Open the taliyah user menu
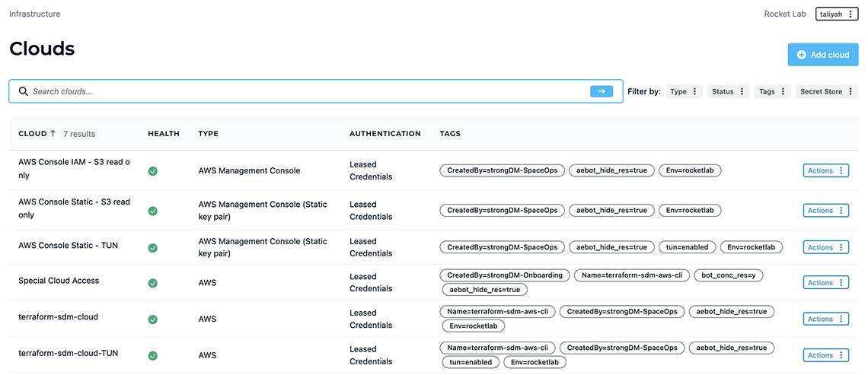This screenshot has height=375, width=868. coord(837,14)
